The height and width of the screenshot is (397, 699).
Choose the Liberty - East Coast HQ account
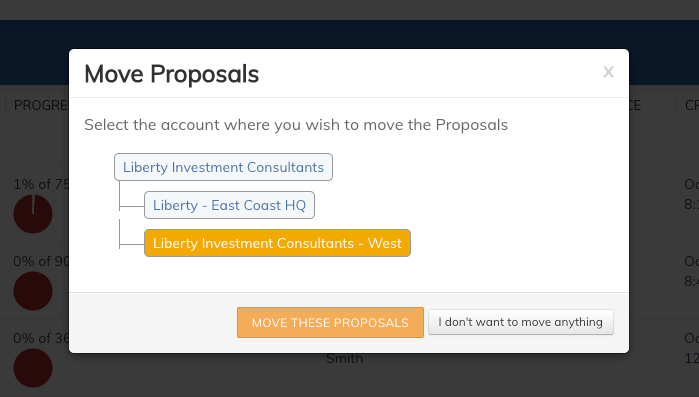pyautogui.click(x=229, y=205)
